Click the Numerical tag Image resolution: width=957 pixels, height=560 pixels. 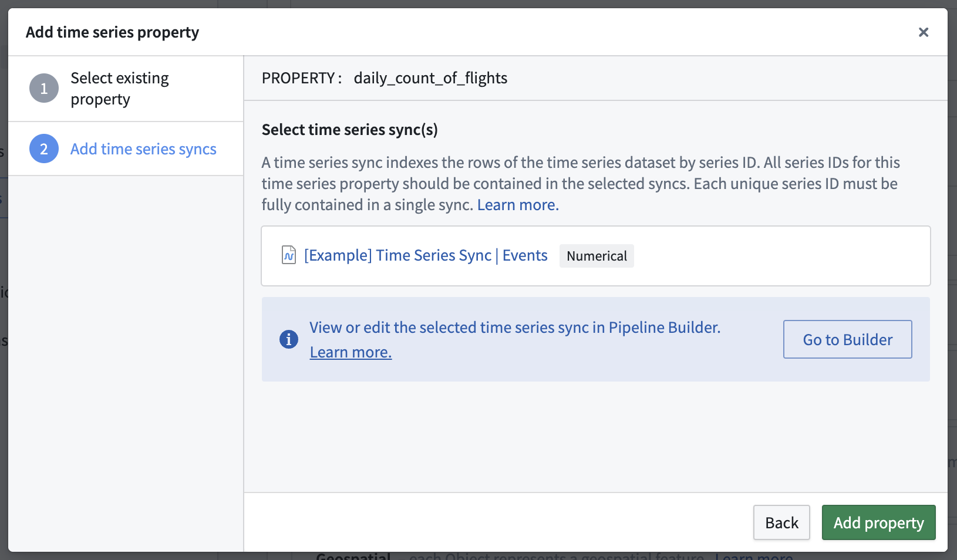tap(597, 256)
